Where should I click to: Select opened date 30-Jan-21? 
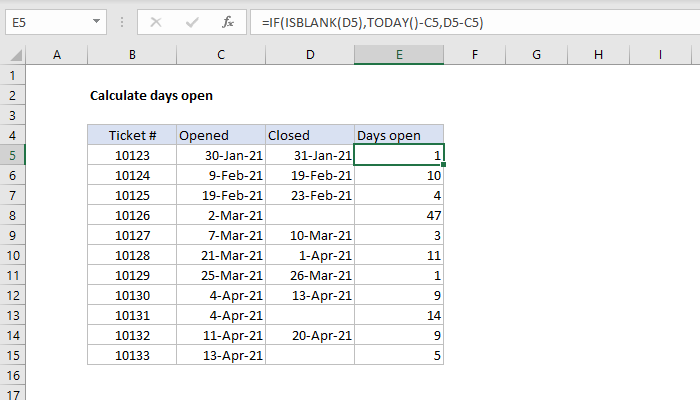coord(221,155)
